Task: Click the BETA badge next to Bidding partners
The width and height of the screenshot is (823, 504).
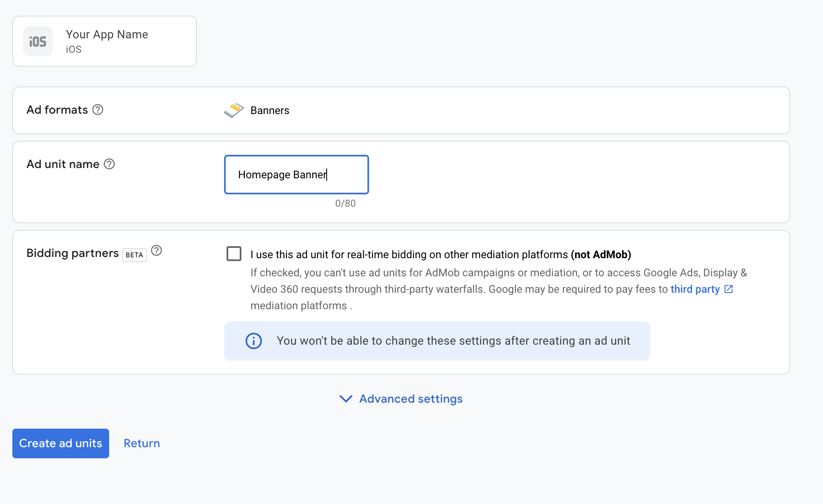Action: tap(134, 255)
